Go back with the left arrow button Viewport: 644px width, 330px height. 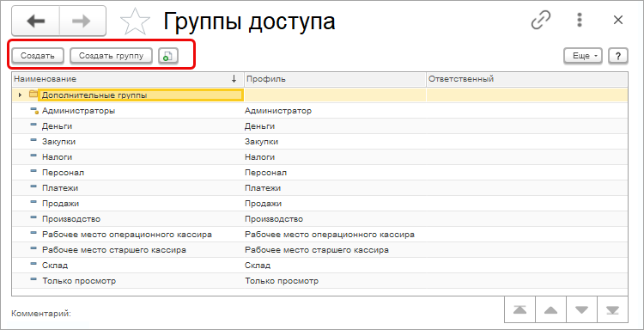tap(36, 21)
